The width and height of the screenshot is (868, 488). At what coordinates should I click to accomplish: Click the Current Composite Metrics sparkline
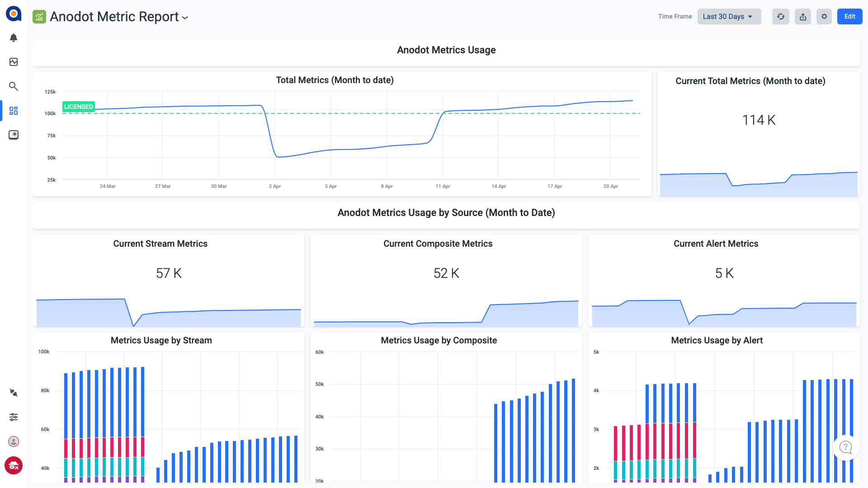click(446, 313)
